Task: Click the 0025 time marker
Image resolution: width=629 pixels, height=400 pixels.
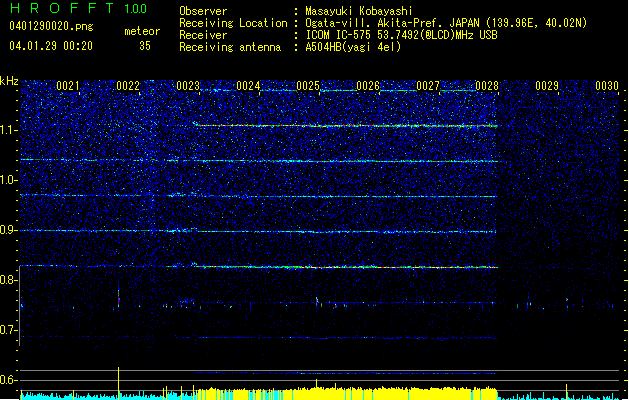Action: click(308, 86)
